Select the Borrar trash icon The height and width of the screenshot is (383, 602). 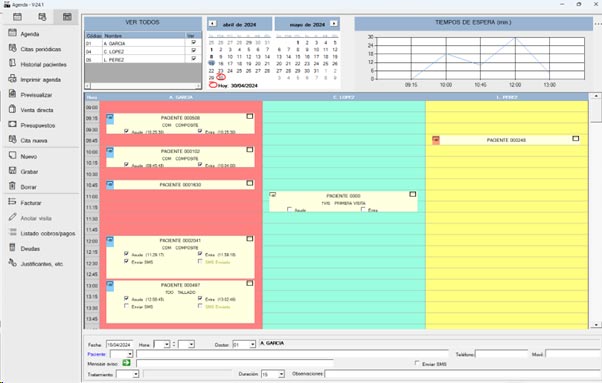pos(13,186)
